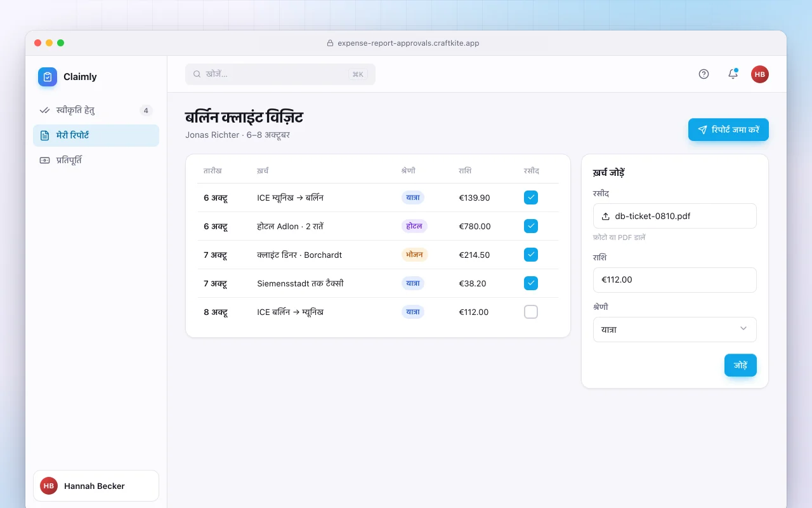This screenshot has height=508, width=812.
Task: Click the lock icon in address bar
Action: (330, 43)
